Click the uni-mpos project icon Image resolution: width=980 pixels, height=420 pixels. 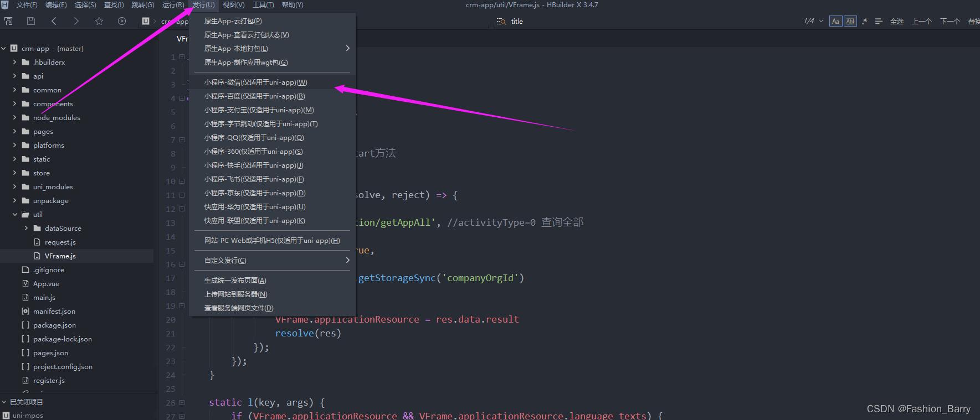click(x=6, y=415)
